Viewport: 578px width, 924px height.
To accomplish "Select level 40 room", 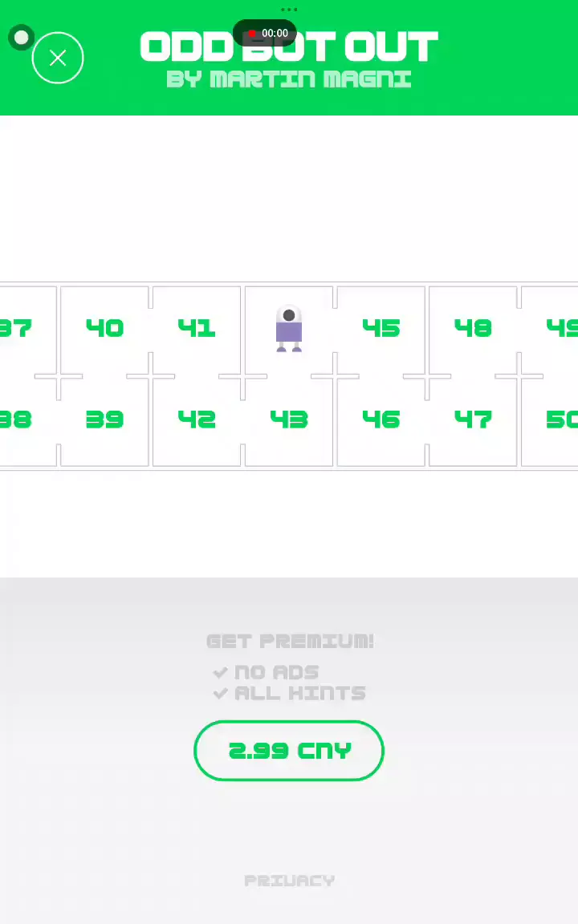I will click(x=104, y=328).
